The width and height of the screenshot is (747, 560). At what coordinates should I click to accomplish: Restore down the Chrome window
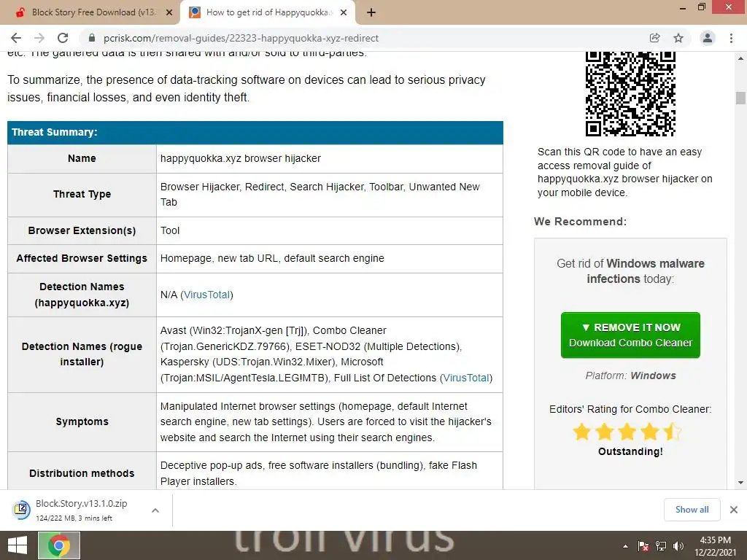pos(702,7)
